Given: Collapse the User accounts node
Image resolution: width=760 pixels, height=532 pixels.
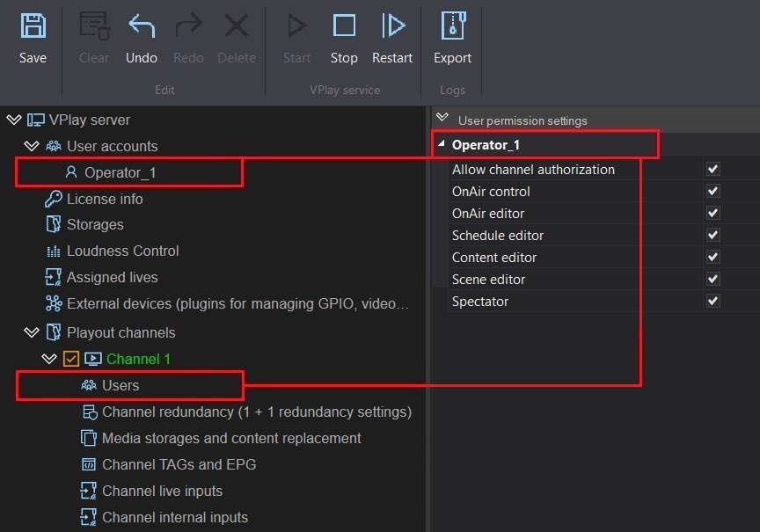Looking at the screenshot, I should tap(32, 146).
